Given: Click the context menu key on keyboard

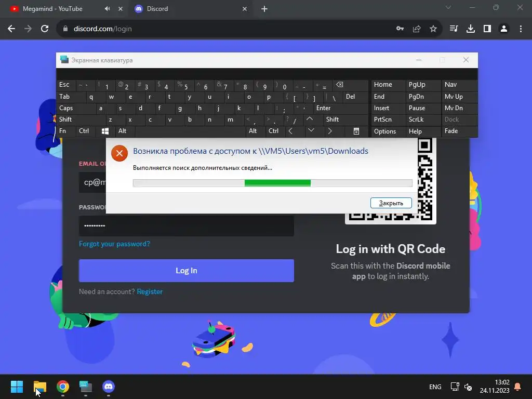Looking at the screenshot, I should 356,131.
